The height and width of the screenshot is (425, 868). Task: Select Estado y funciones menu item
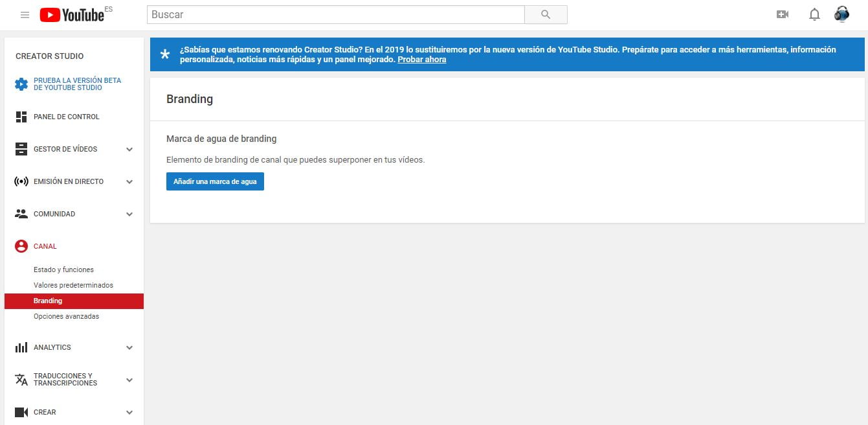[x=63, y=270]
